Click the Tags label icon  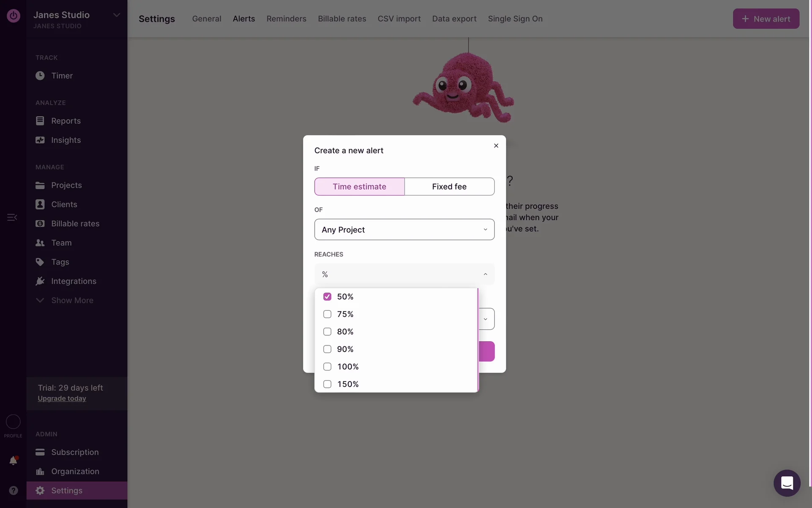(x=40, y=262)
